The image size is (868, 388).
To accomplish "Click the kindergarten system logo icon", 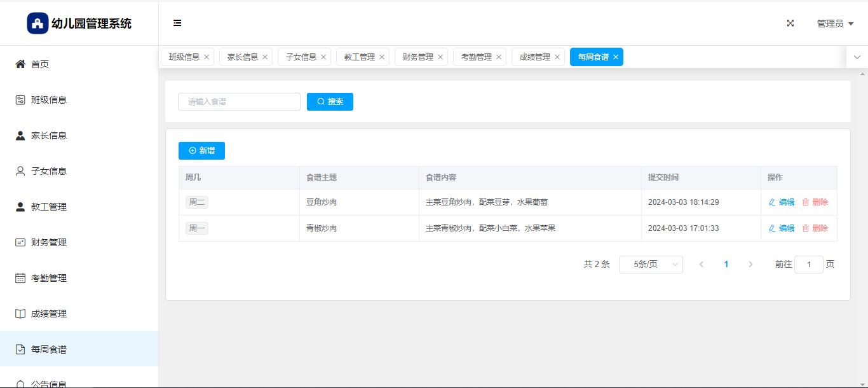I will click(x=37, y=24).
